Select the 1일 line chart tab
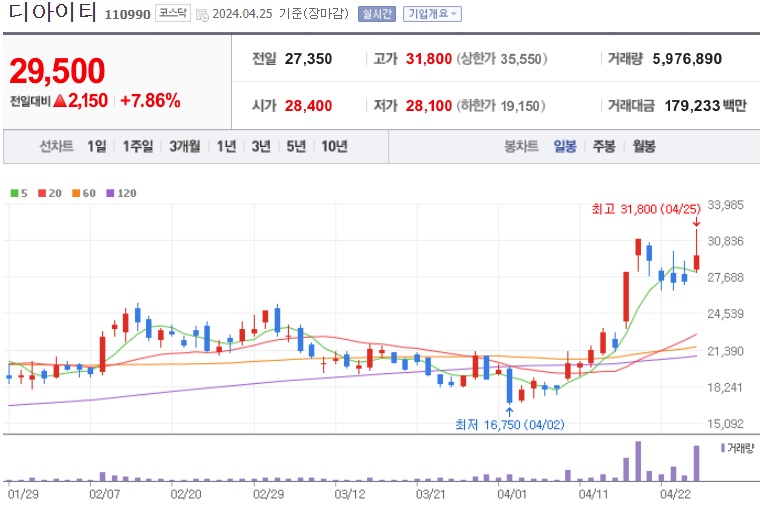The height and width of the screenshot is (505, 760). [96, 146]
